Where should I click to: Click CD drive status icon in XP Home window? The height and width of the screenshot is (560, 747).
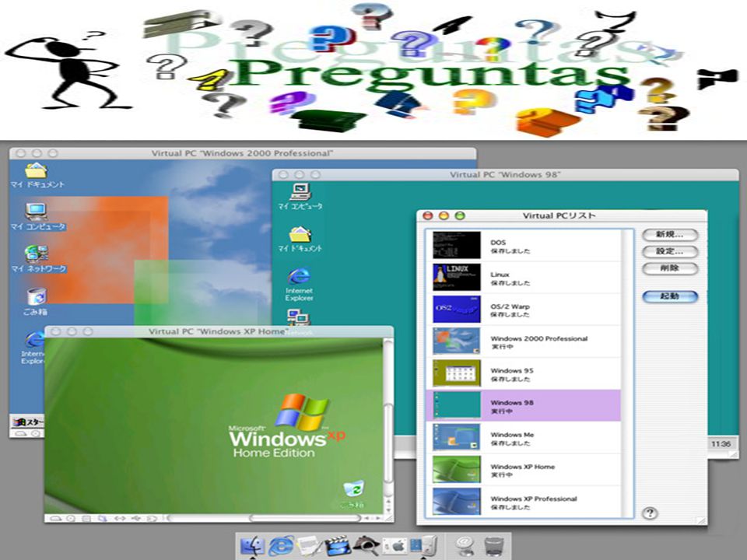(71, 518)
